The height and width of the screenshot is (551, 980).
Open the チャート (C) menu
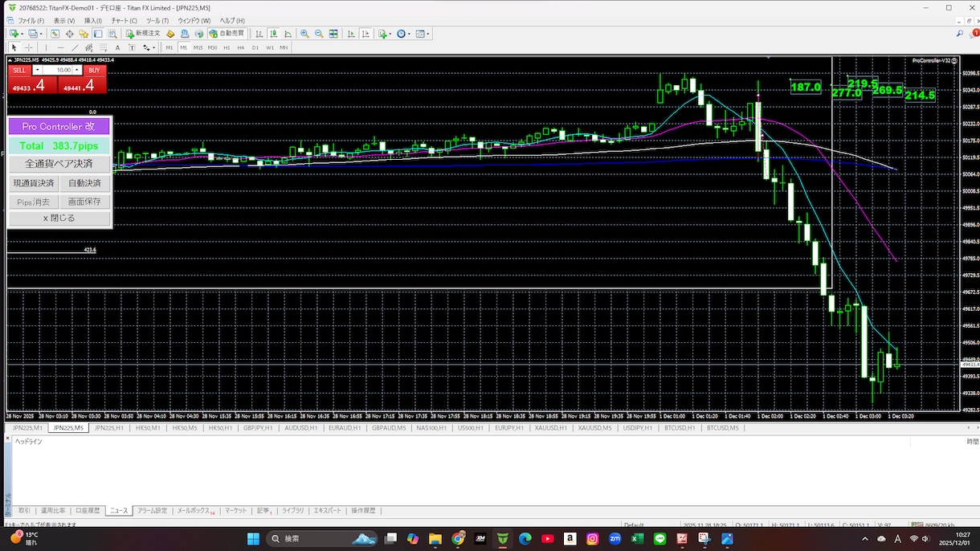[124, 20]
